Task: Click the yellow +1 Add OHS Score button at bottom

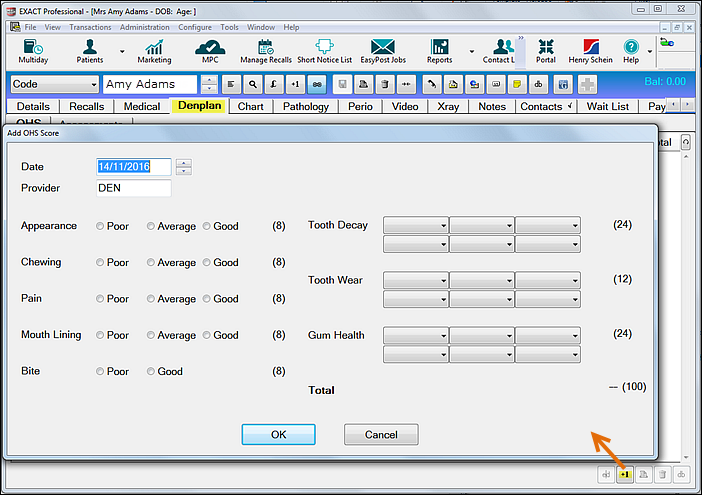Action: coord(625,474)
